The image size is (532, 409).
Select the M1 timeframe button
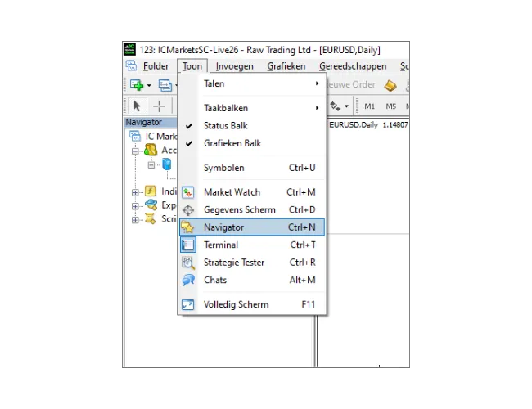(369, 106)
